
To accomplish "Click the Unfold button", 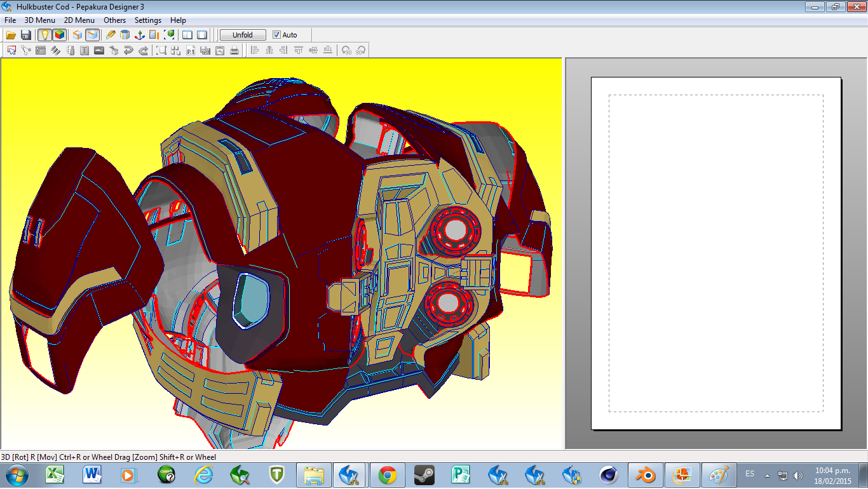I will 243,35.
